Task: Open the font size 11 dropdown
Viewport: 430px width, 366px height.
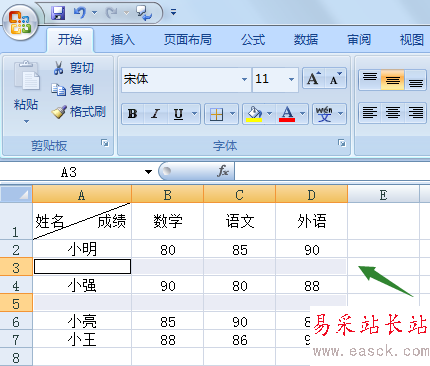Action: coord(291,79)
